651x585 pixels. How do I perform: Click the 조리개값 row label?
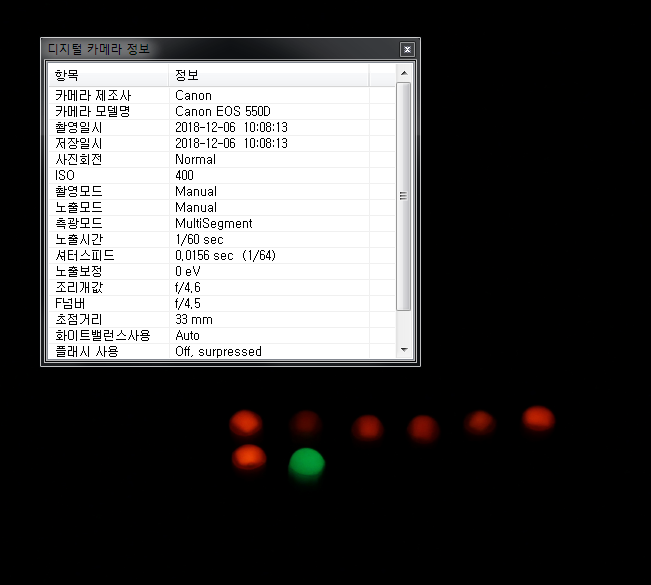[79, 287]
